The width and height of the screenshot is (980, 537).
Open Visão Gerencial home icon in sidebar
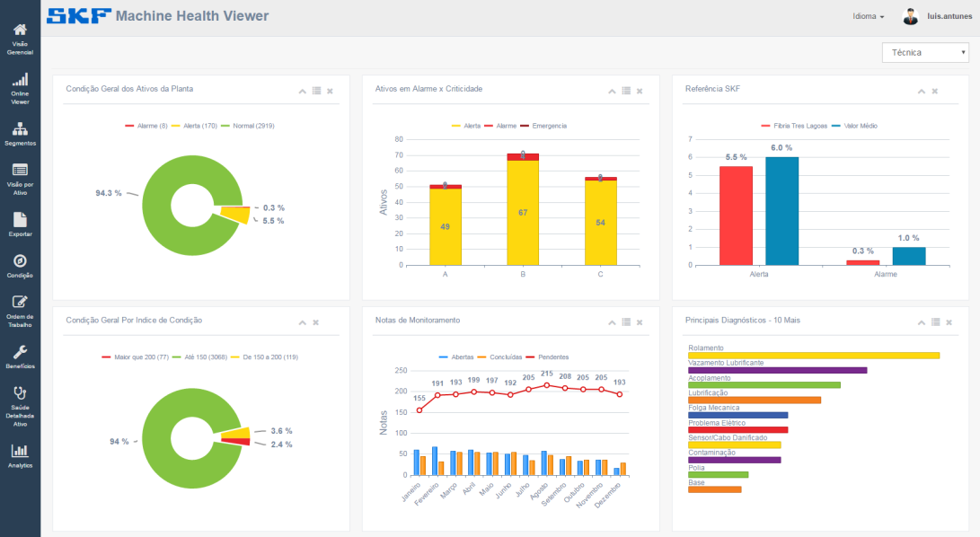coord(20,30)
